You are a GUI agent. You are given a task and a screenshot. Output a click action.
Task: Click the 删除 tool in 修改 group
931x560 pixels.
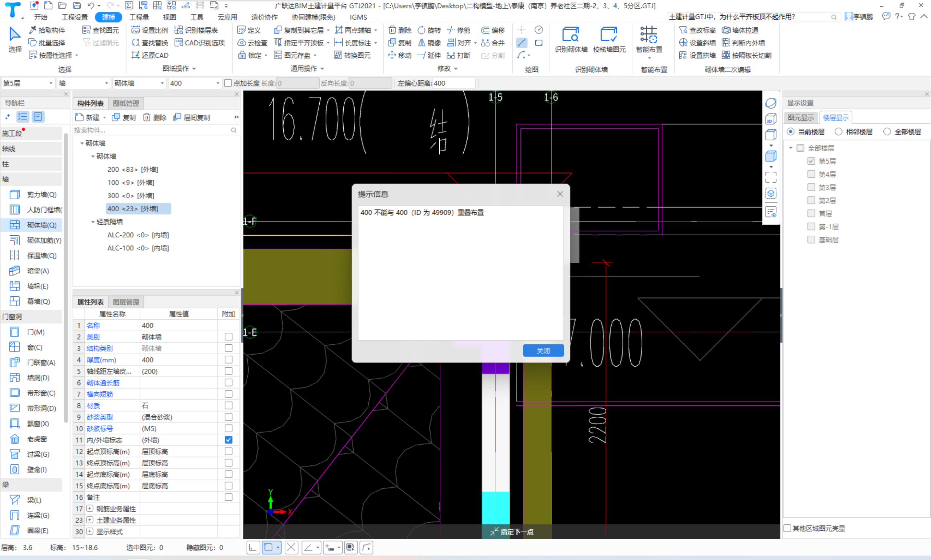400,30
